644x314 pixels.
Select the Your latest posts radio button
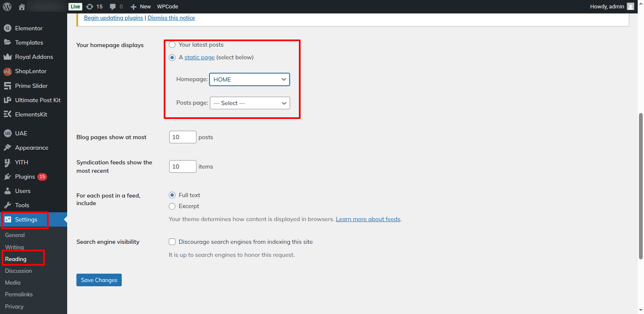pyautogui.click(x=172, y=45)
